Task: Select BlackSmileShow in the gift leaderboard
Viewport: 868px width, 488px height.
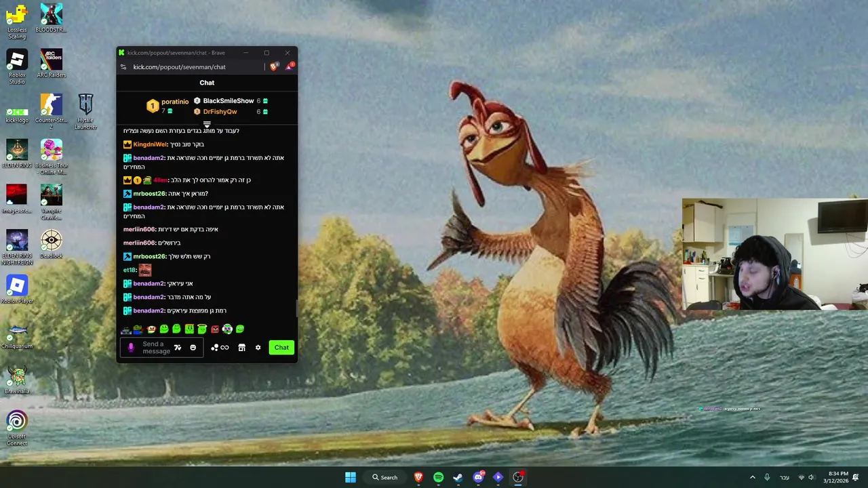Action: point(229,101)
